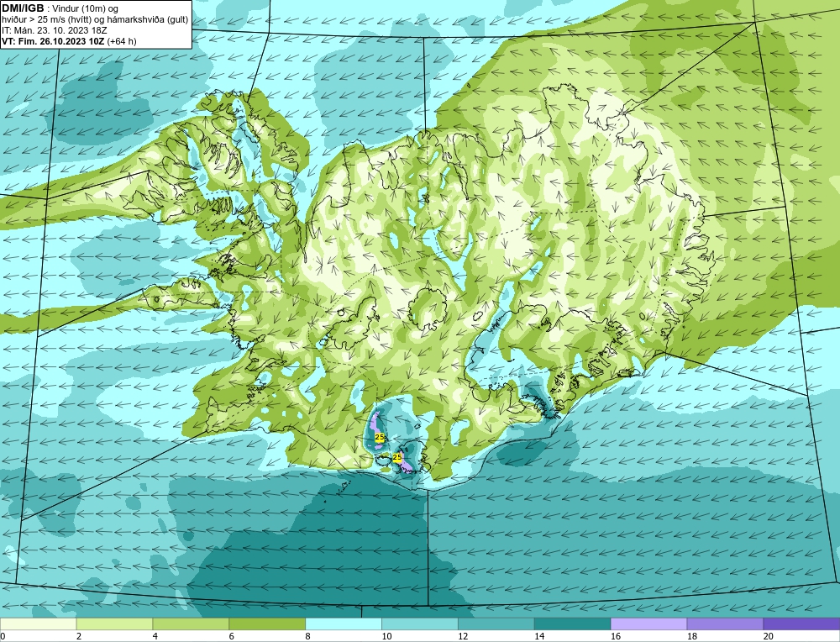Click the northern yellow "25" gust label
The width and height of the screenshot is (840, 642).
380,438
